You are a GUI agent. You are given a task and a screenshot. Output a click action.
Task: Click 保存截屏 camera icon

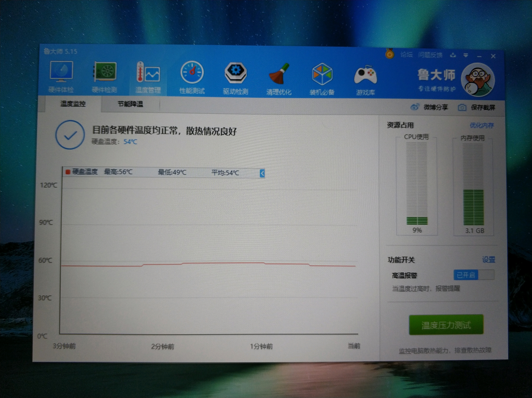tap(462, 108)
